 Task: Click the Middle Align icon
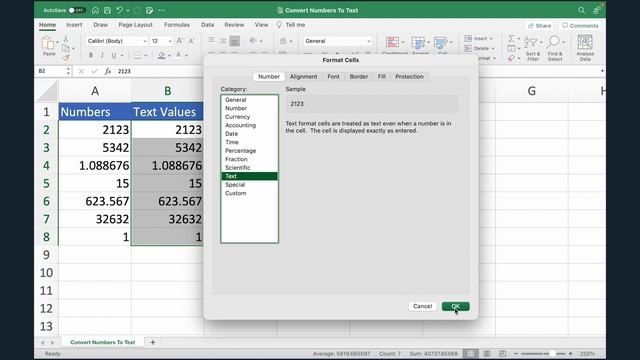tap(223, 40)
